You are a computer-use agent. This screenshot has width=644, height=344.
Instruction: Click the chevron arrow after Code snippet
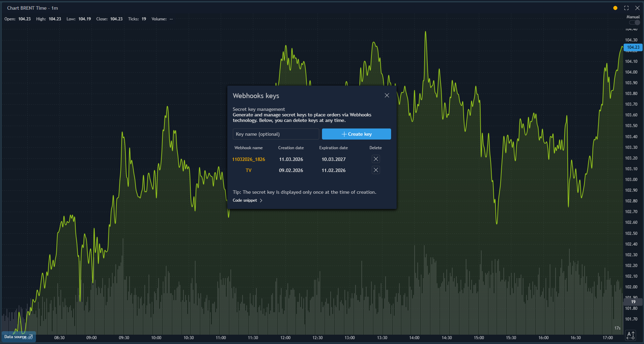[262, 200]
